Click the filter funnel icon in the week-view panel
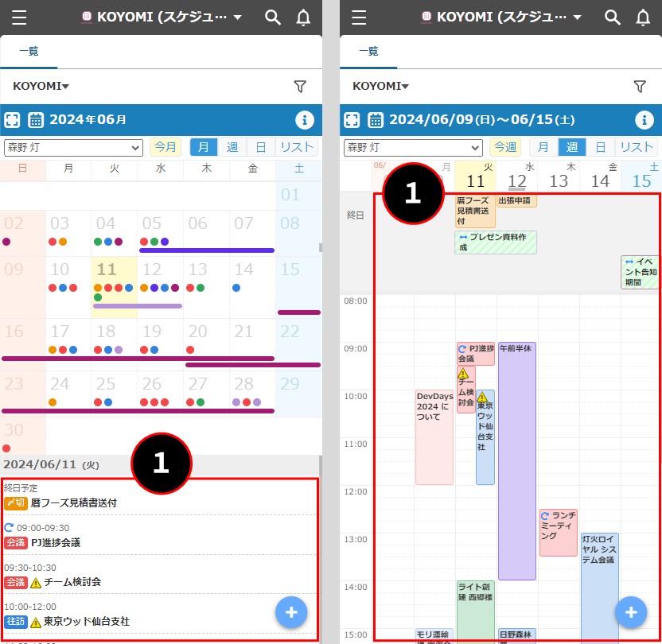The width and height of the screenshot is (662, 644). [x=639, y=87]
